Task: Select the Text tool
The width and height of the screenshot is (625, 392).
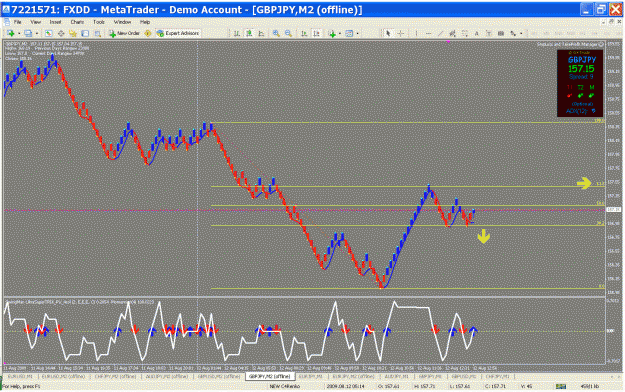Action: point(477,33)
